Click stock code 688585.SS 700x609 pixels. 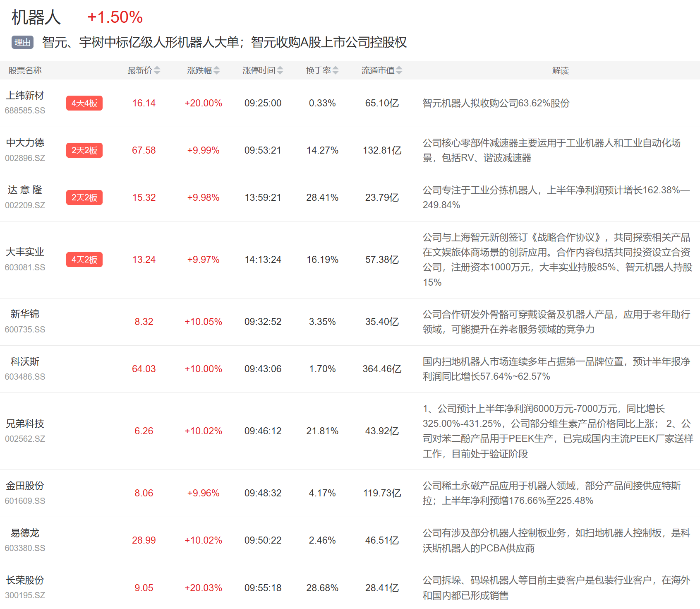pos(25,111)
